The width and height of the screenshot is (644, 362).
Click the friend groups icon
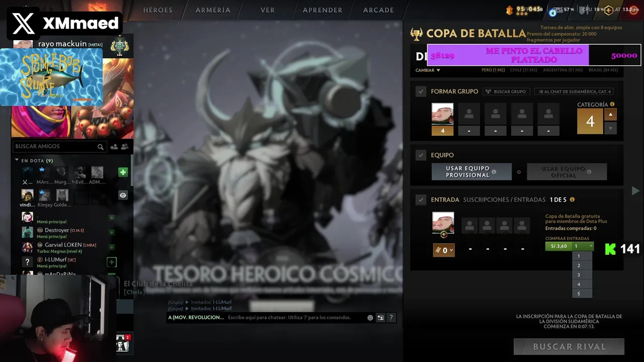[x=125, y=147]
